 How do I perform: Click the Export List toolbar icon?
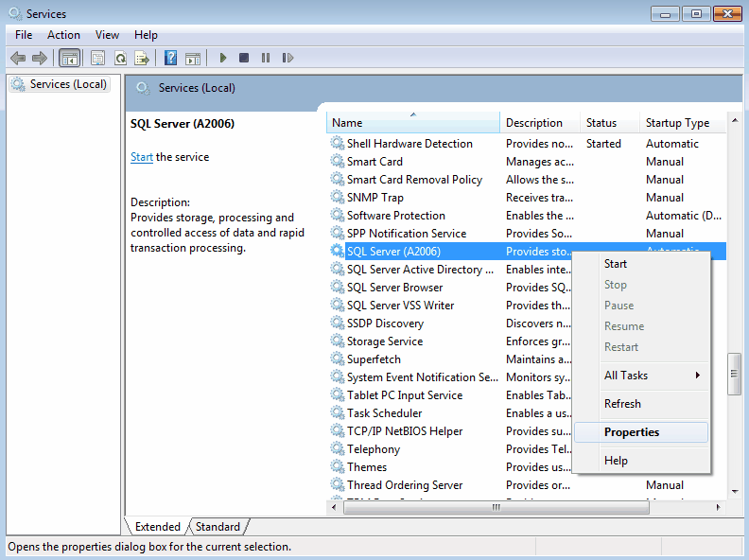(x=142, y=59)
